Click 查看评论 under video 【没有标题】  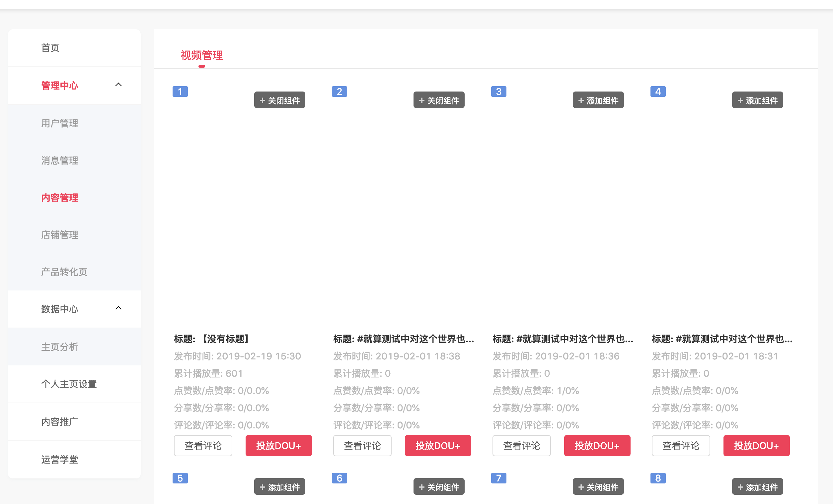tap(203, 446)
